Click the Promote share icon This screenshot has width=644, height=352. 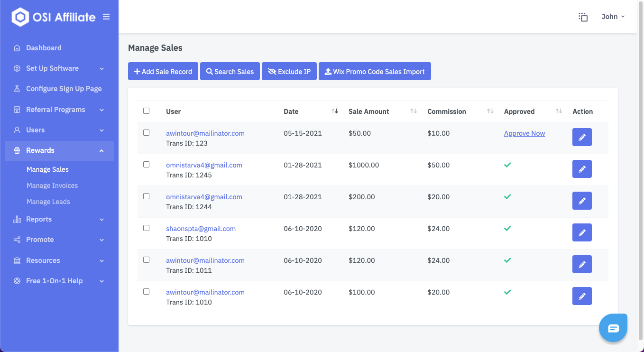pos(17,240)
